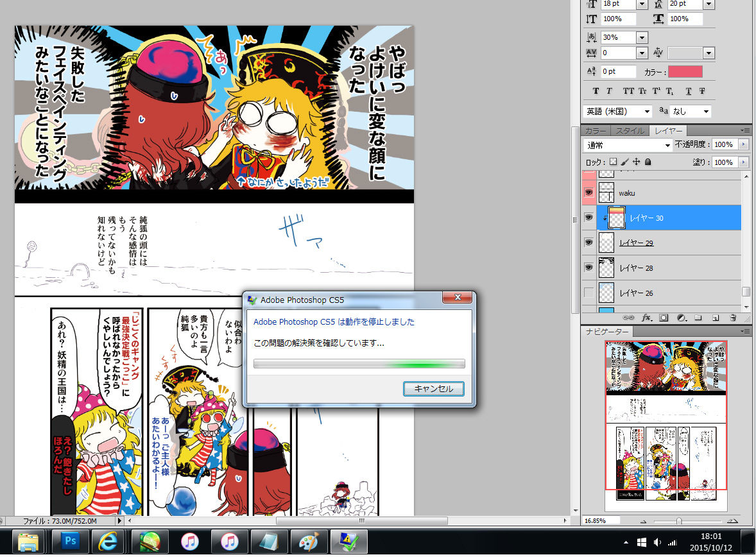Image resolution: width=756 pixels, height=557 pixels.
Task: Open status bar info arrow menu
Action: point(119,521)
